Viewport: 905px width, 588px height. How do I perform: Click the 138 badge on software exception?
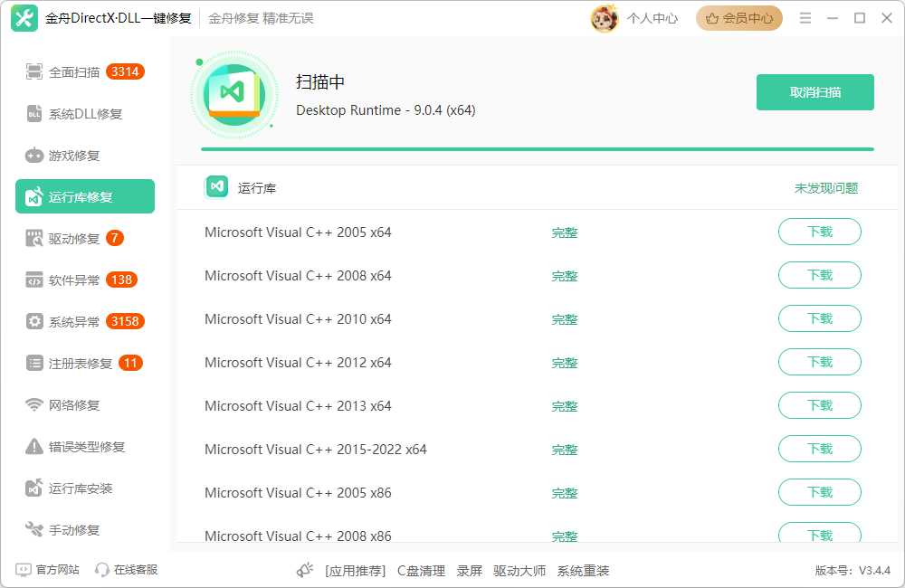point(122,280)
